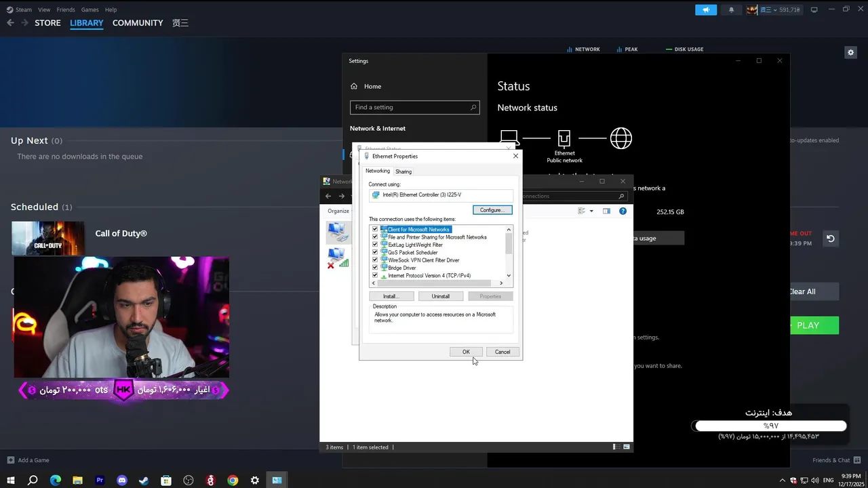Select the highlighted Ethernet adapter icon
This screenshot has width=868, height=488.
coord(337,232)
